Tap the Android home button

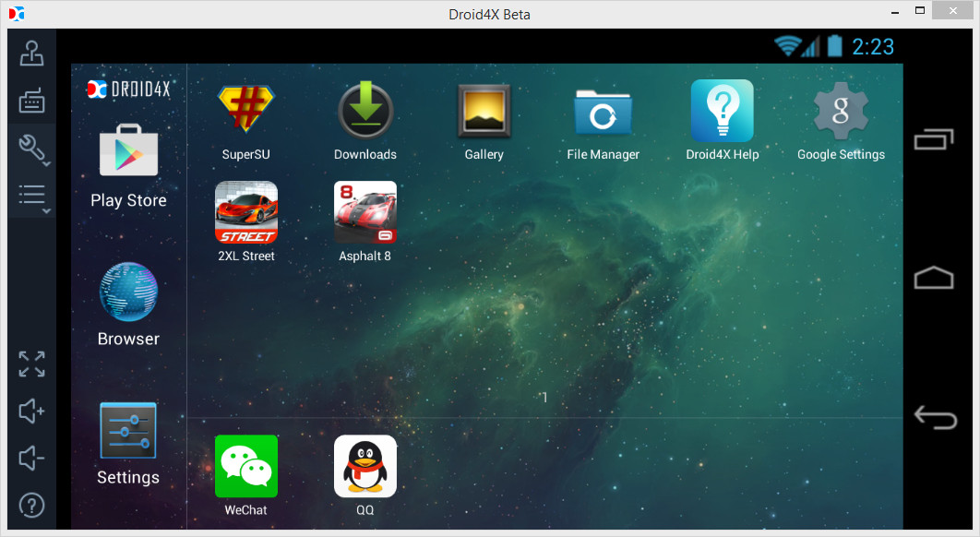934,278
